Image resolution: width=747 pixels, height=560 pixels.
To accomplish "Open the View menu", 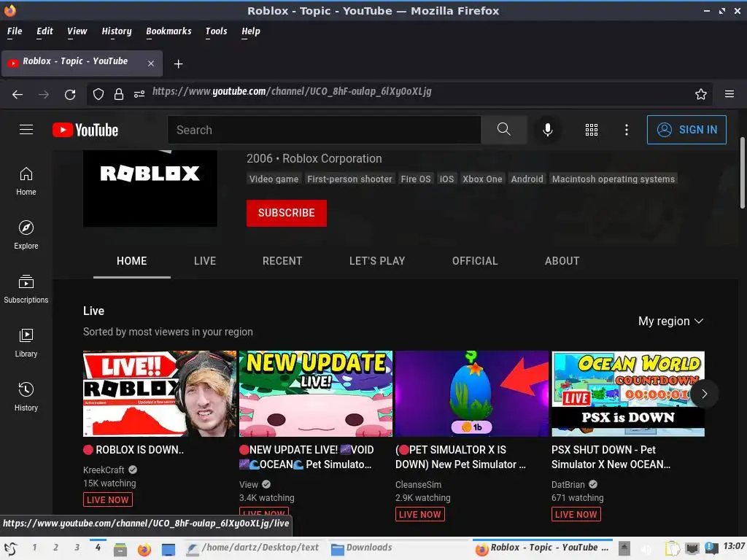I will tap(77, 31).
